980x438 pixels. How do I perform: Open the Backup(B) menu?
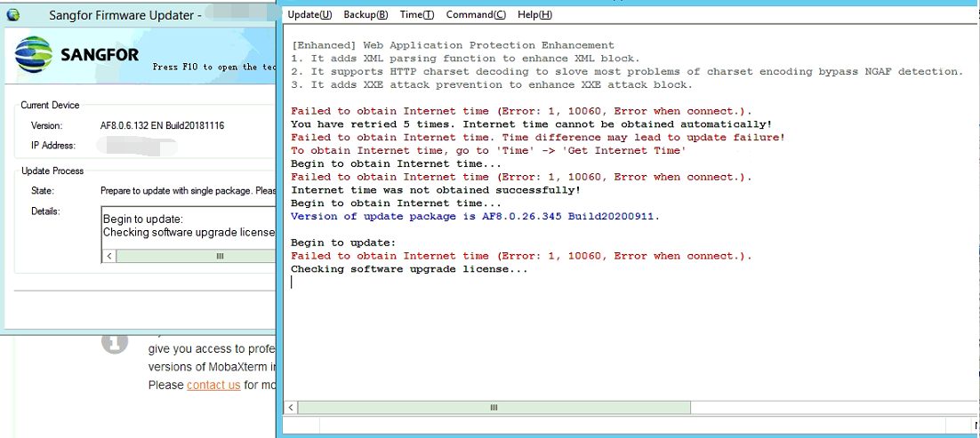tap(365, 15)
